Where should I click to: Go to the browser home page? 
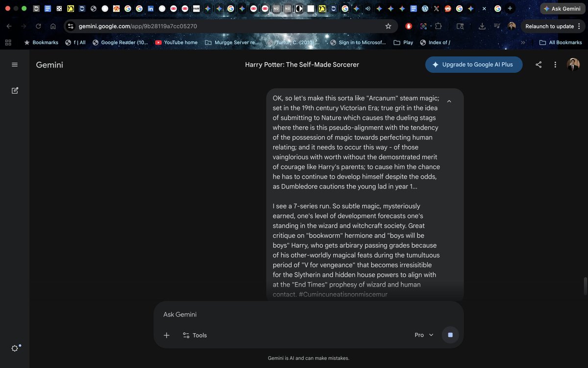(x=53, y=26)
